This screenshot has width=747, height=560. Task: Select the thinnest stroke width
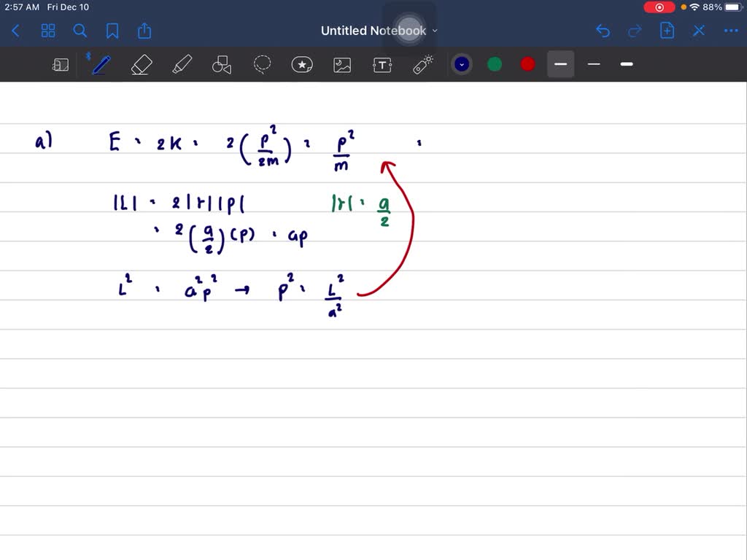(x=593, y=64)
